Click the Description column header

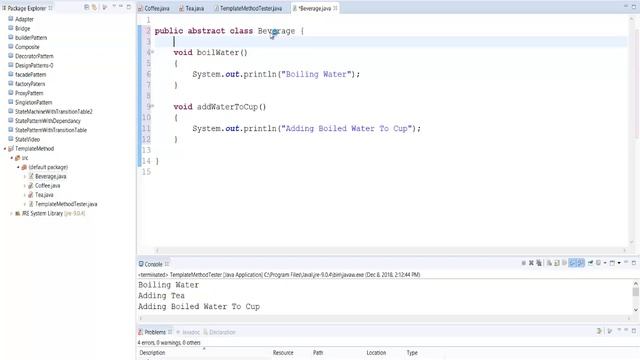tap(152, 353)
